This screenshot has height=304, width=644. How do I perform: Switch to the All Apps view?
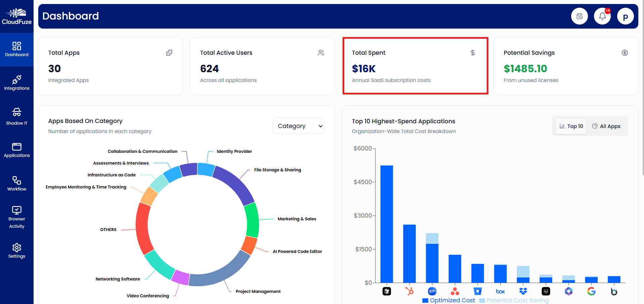pos(606,126)
